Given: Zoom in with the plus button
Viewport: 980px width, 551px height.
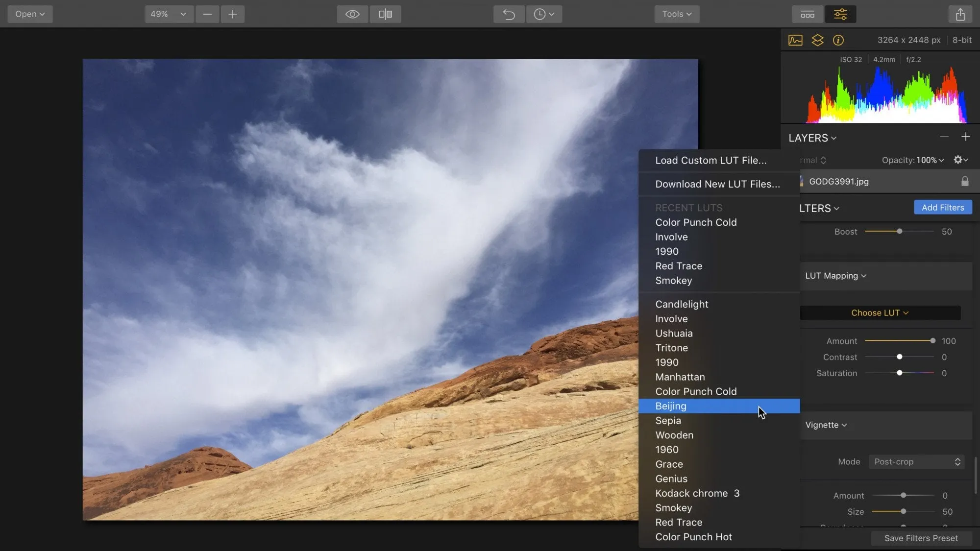Looking at the screenshot, I should [233, 14].
